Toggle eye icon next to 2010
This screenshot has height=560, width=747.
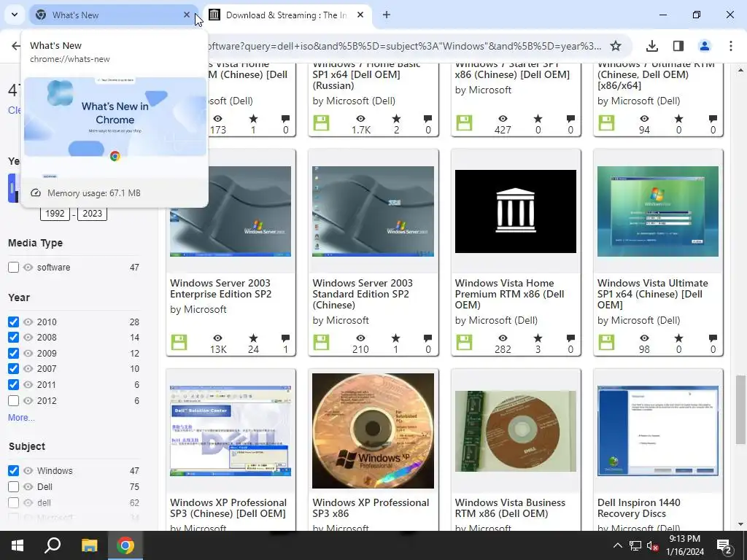click(28, 322)
